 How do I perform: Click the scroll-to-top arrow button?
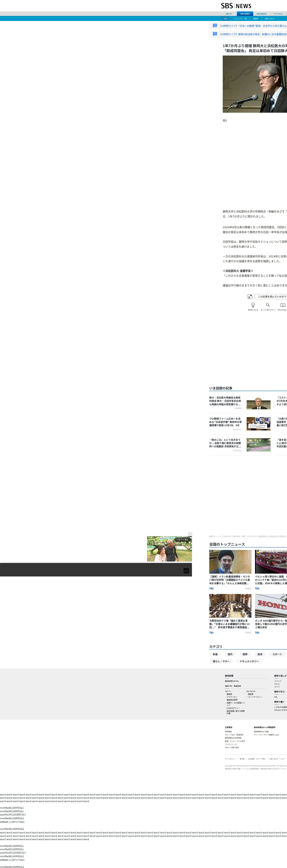coord(186,570)
